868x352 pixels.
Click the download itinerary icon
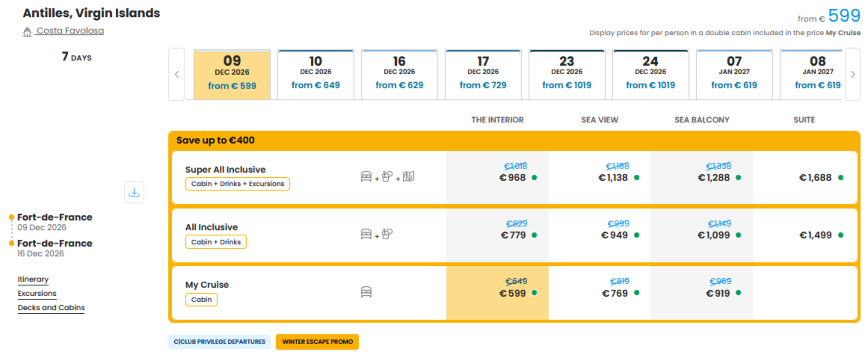pos(134,192)
